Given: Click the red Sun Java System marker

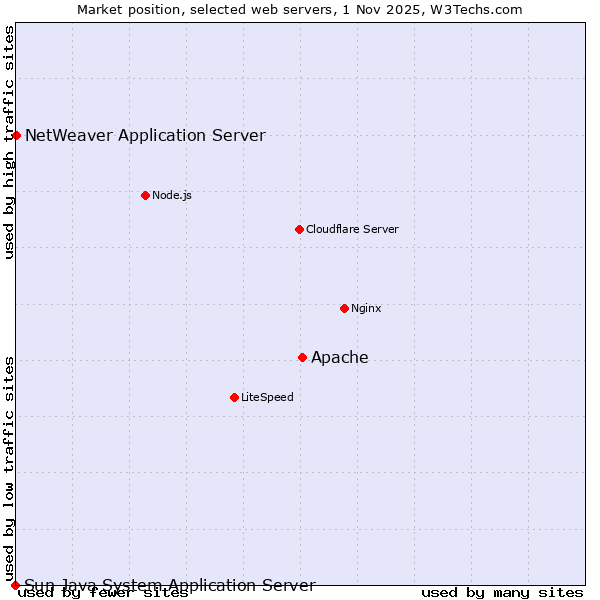Looking at the screenshot, I should click(x=15, y=585).
